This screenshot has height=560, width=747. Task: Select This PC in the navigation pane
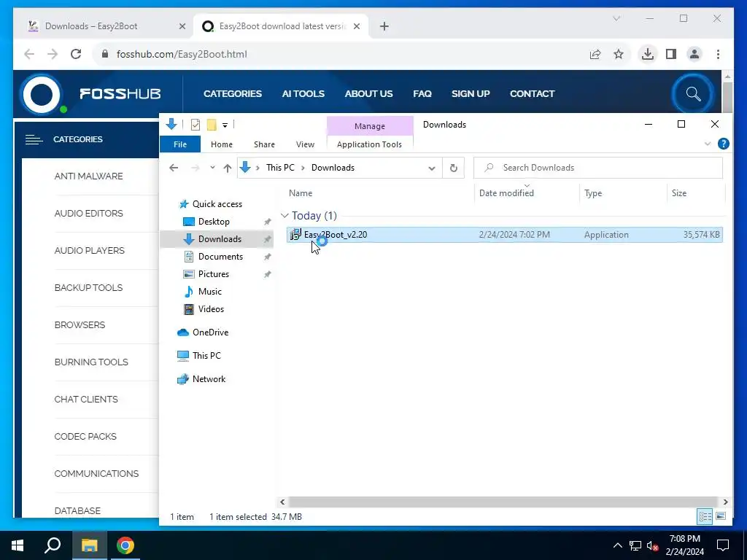pyautogui.click(x=206, y=356)
